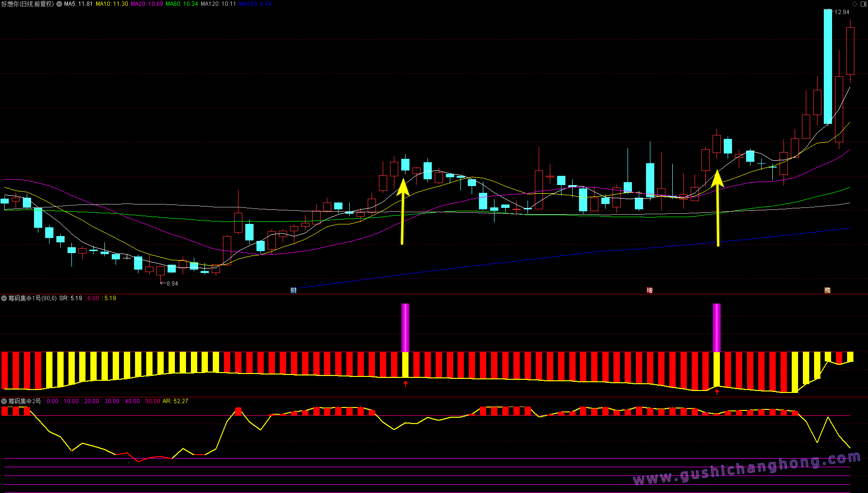
Task: Click the first red buy-signal arrow
Action: tap(406, 384)
